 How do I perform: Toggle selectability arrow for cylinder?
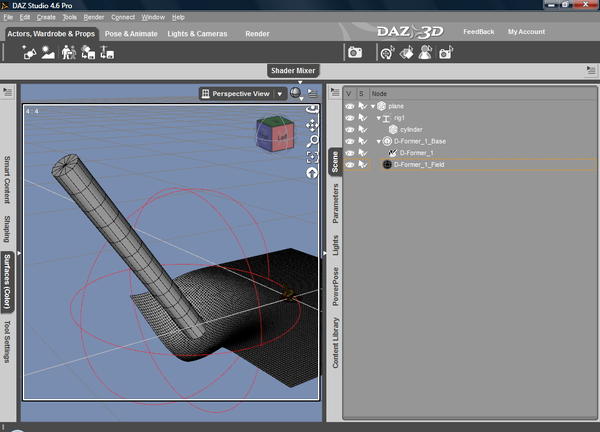point(362,129)
